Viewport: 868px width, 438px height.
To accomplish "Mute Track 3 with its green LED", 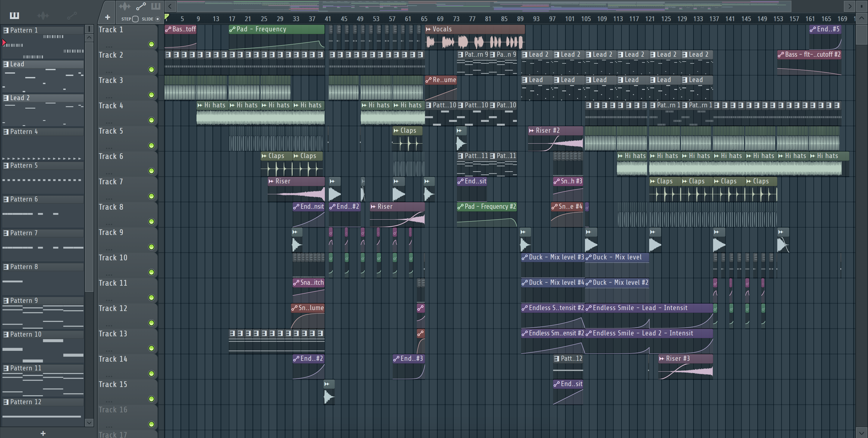I will click(x=151, y=95).
